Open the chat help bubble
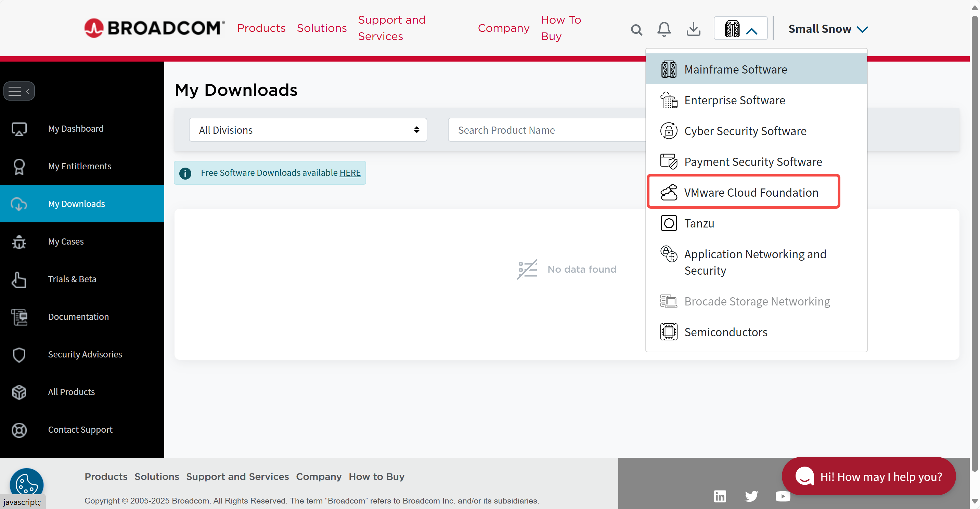Viewport: 980px width, 509px height. [x=868, y=476]
